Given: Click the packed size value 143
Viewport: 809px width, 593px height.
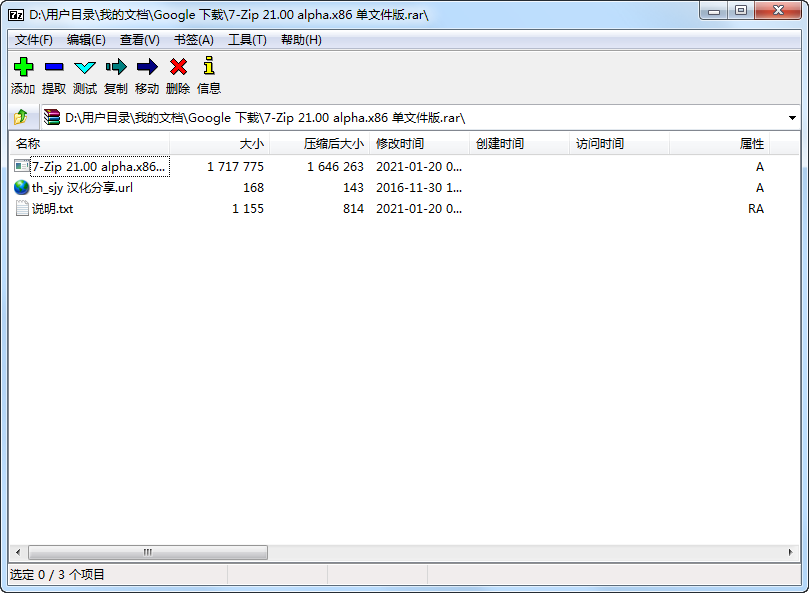Looking at the screenshot, I should pos(353,188).
